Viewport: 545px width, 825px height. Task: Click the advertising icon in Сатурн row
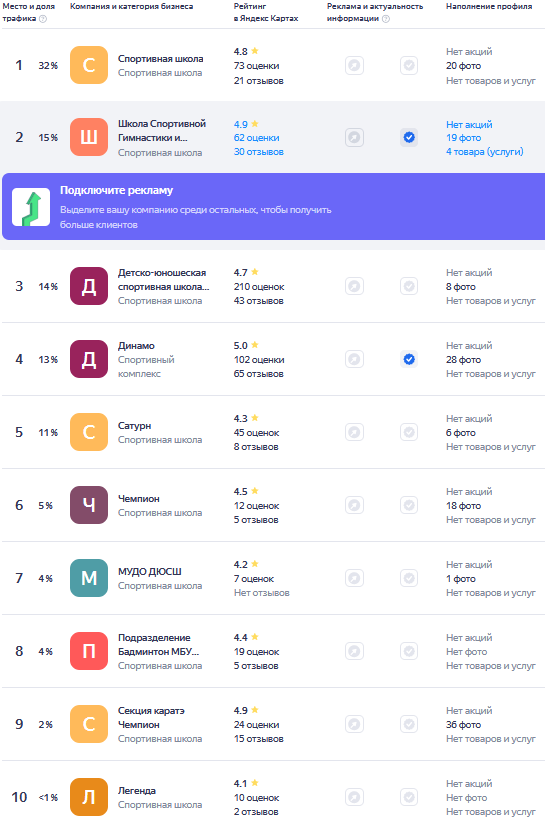(355, 432)
